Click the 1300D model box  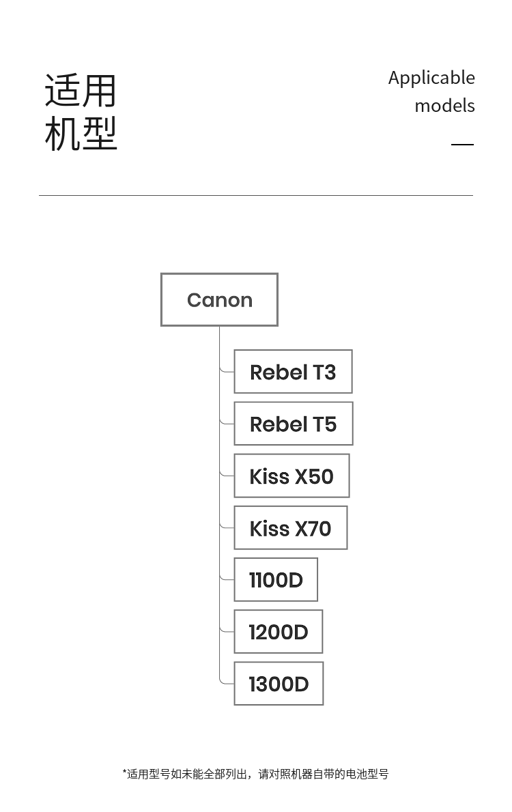(279, 684)
